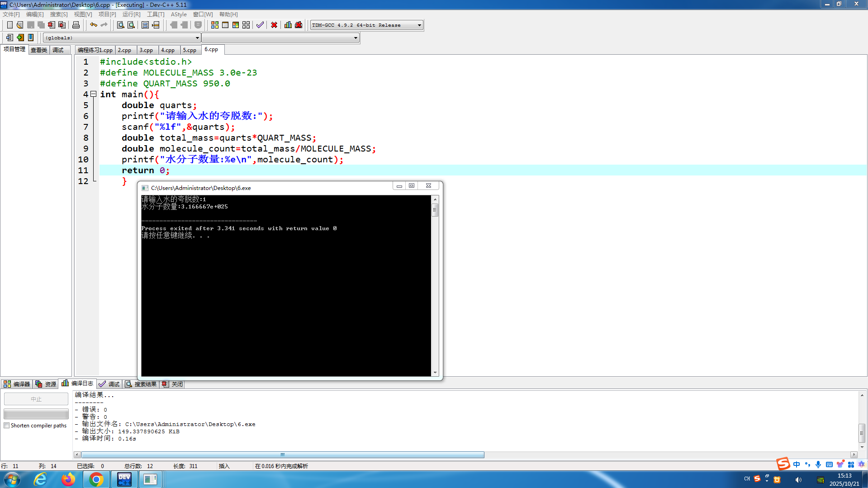This screenshot has height=488, width=868.
Task: Click the Compile & Run icon
Action: tap(236, 25)
